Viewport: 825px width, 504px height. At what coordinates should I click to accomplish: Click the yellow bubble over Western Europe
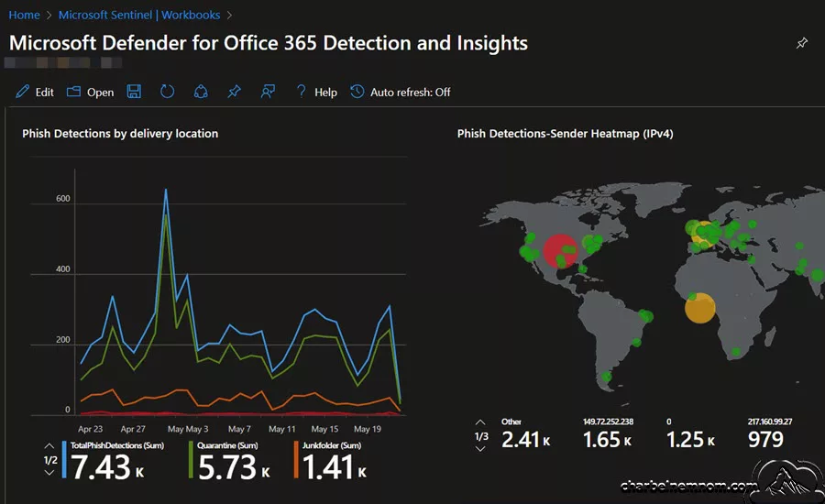[x=703, y=236]
